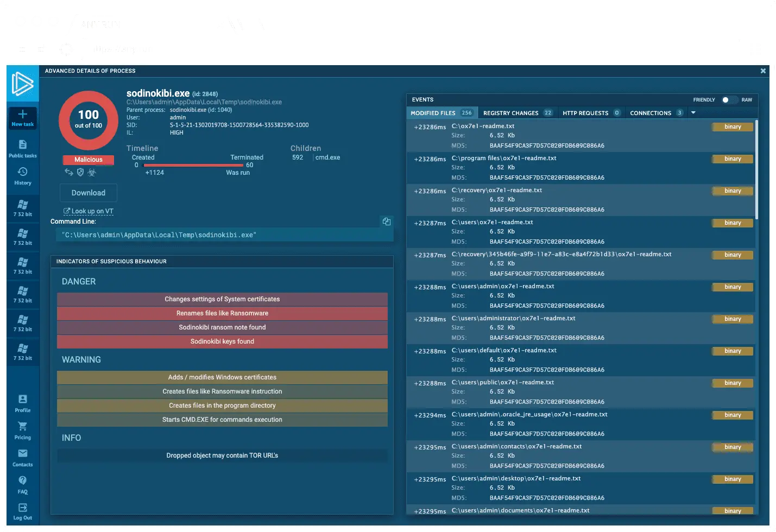Open the FAQ help icon

23,481
